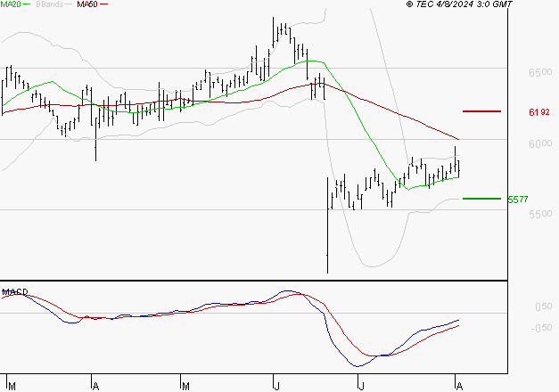Click the red resistance level marker line

tap(481, 111)
